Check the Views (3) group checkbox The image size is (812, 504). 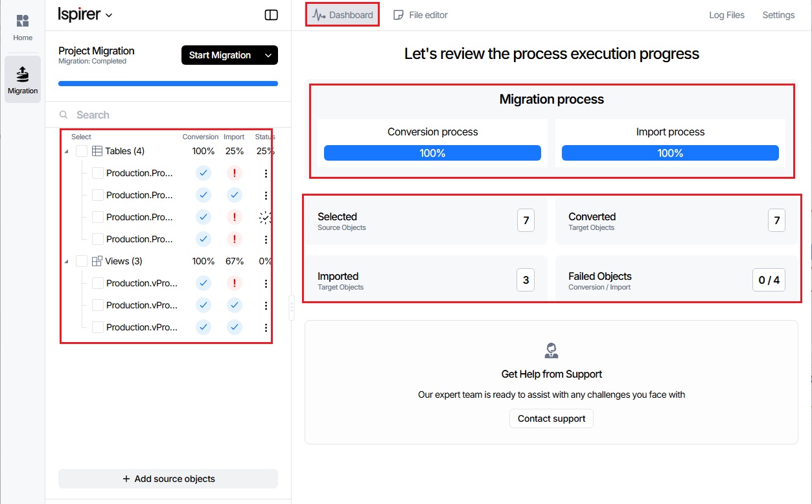tap(82, 261)
